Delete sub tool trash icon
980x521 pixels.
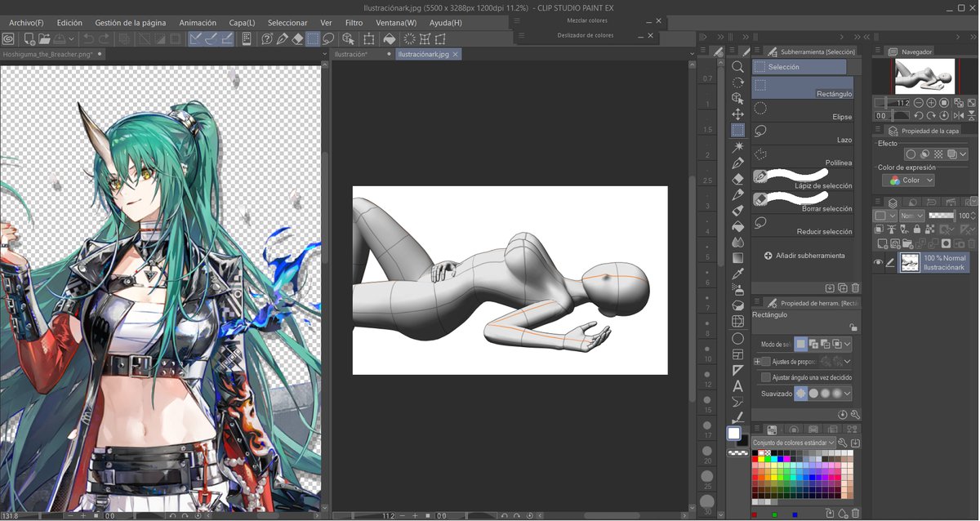[x=855, y=287]
